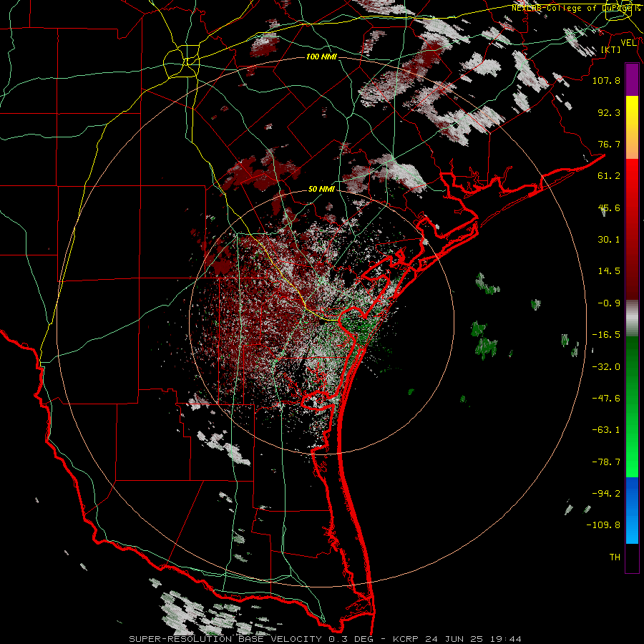Image resolution: width=644 pixels, height=644 pixels.
Task: Click the TH legend label
Action: click(615, 557)
